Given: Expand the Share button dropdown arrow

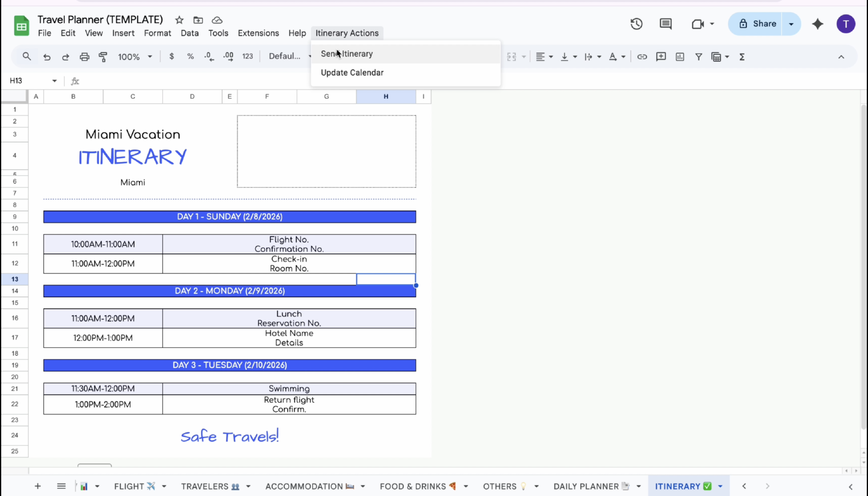Looking at the screenshot, I should point(791,24).
